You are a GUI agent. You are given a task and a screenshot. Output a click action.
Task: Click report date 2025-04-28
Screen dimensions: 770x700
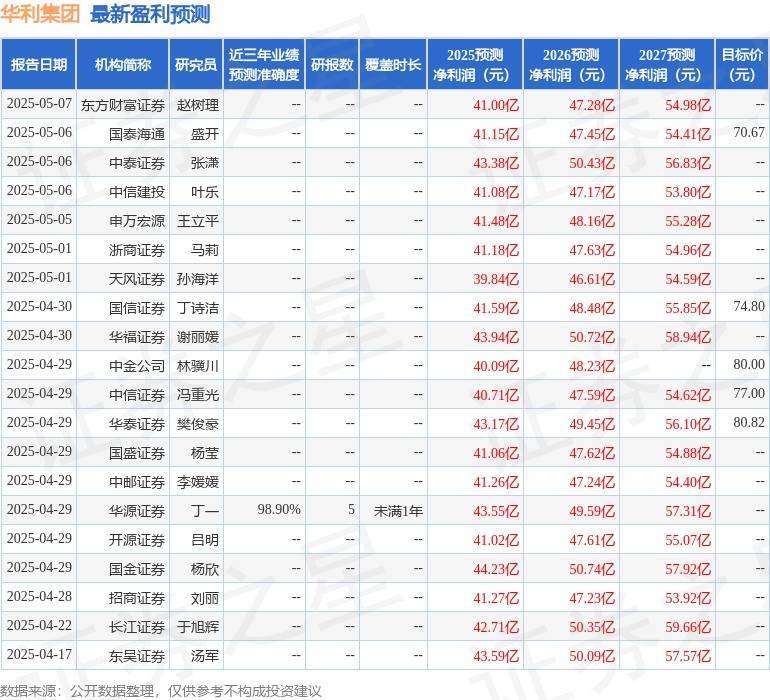pyautogui.click(x=39, y=596)
